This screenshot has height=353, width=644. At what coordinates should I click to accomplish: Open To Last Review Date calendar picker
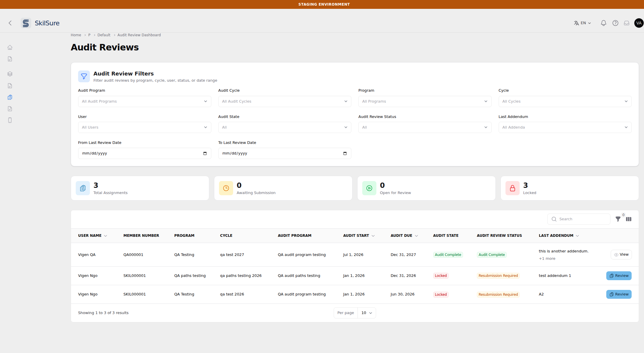345,153
